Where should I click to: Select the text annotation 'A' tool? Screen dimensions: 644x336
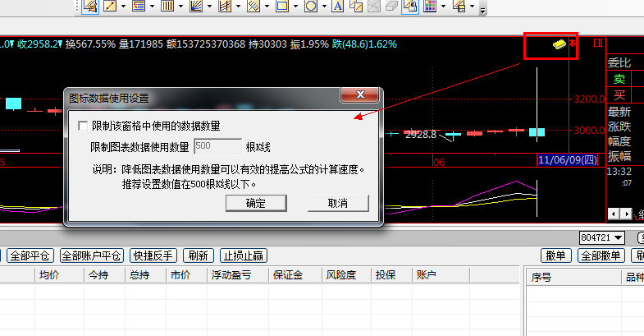coord(336,7)
